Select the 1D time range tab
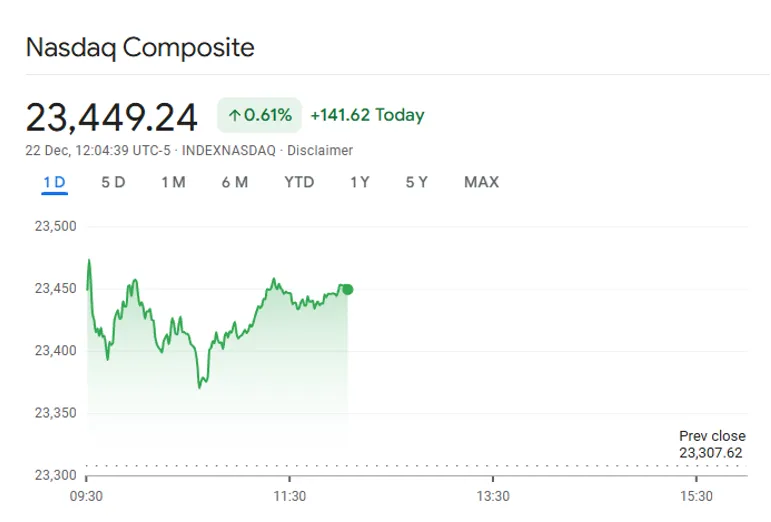 pos(54,182)
